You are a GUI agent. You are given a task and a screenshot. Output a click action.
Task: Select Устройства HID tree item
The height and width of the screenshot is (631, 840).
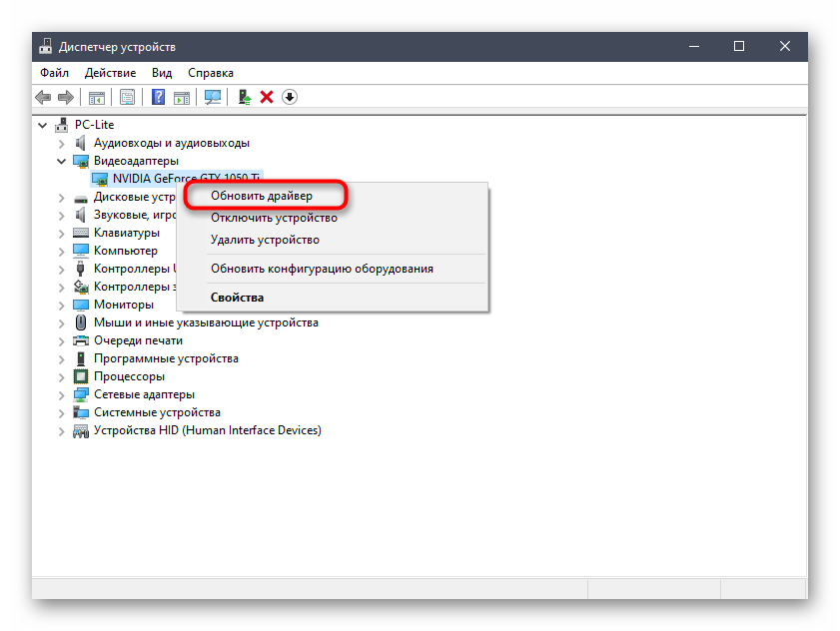click(207, 430)
